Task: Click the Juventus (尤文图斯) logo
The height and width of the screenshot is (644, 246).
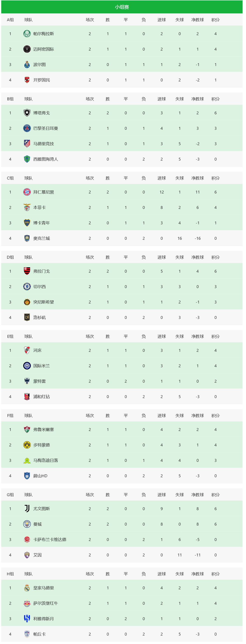Action: point(27,509)
